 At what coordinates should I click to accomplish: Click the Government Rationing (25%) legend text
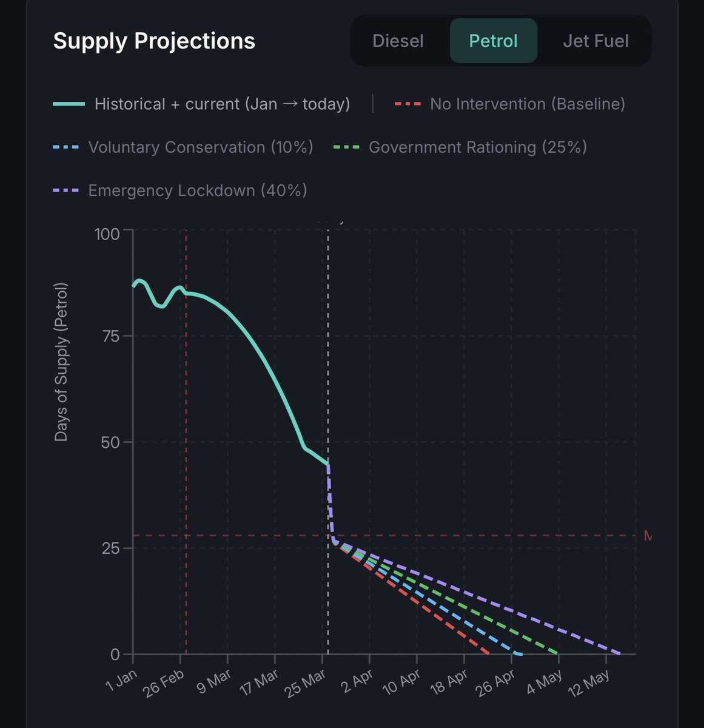[477, 147]
